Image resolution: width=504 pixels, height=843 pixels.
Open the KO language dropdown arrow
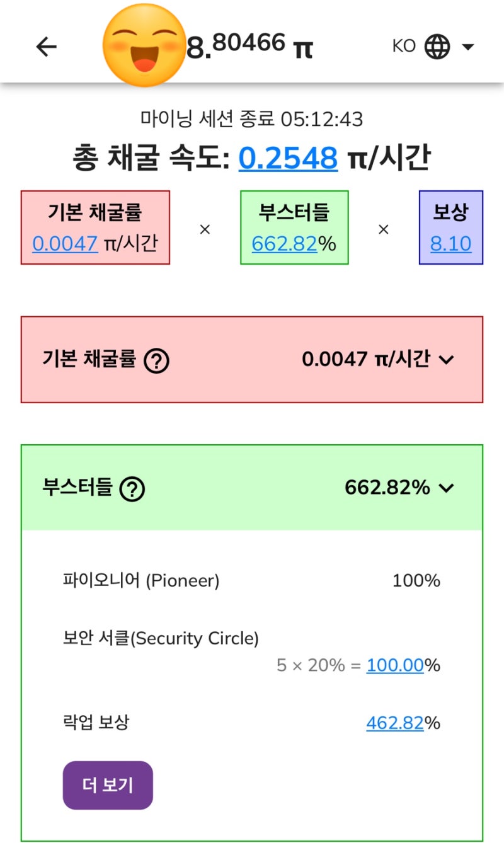(x=467, y=46)
